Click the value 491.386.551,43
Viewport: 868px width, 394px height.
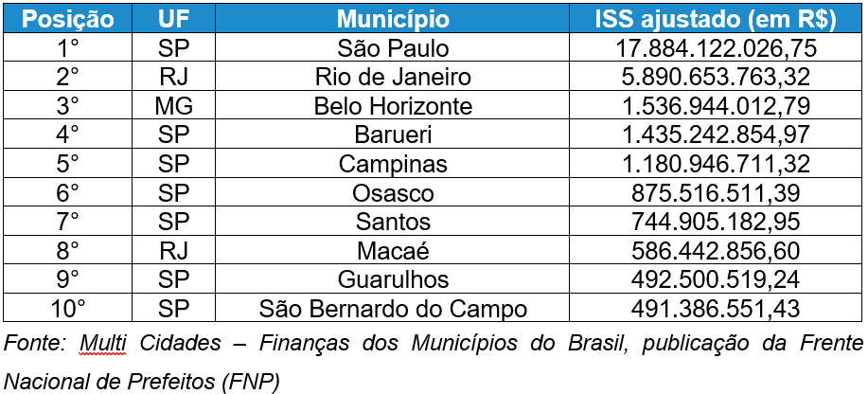[716, 309]
